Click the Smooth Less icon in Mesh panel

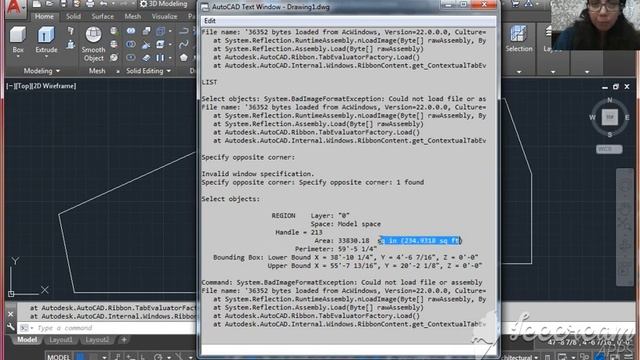tap(114, 44)
